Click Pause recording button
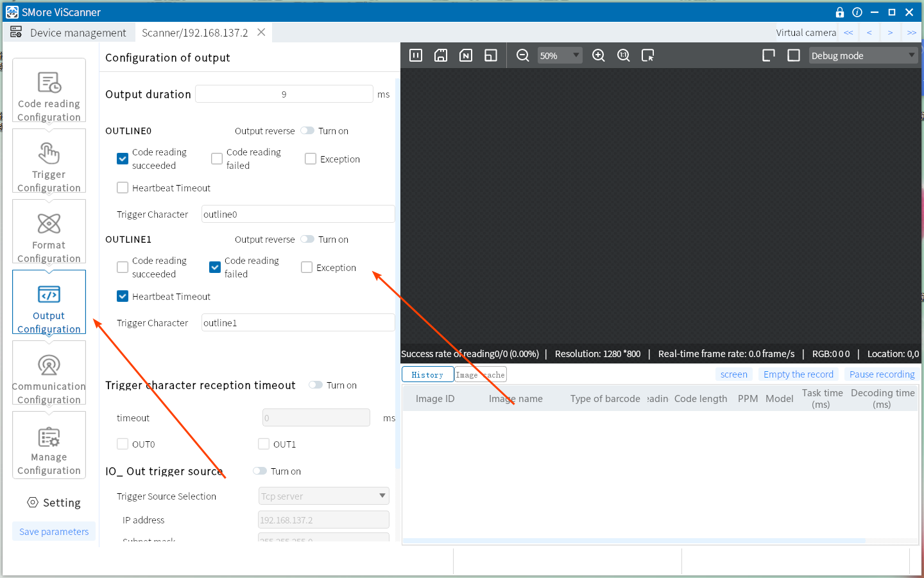 pos(882,374)
